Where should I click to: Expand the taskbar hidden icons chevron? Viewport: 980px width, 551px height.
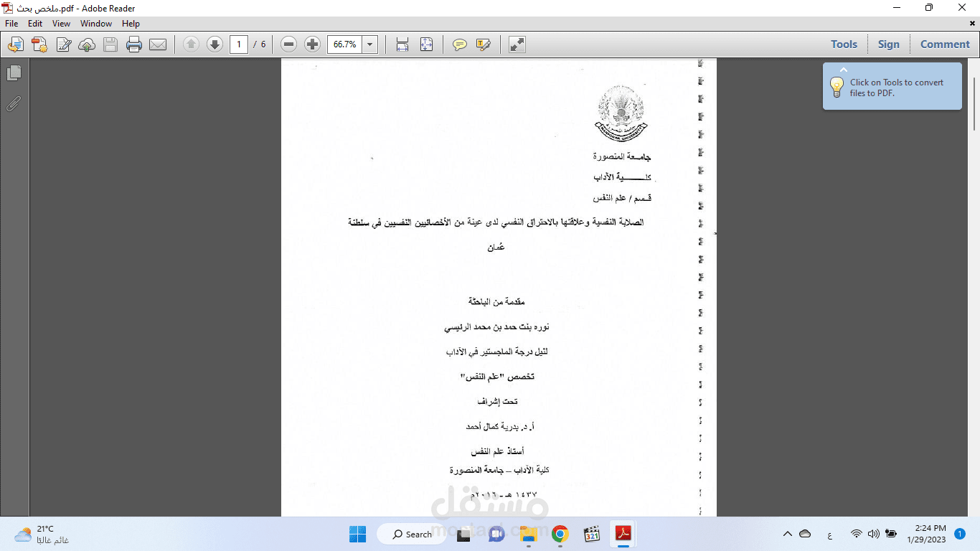(x=787, y=534)
